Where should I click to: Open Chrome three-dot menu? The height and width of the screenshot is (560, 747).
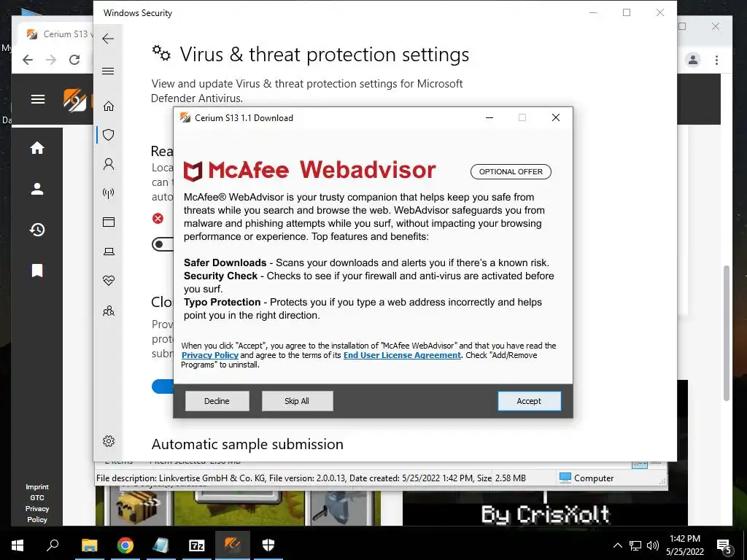[716, 60]
